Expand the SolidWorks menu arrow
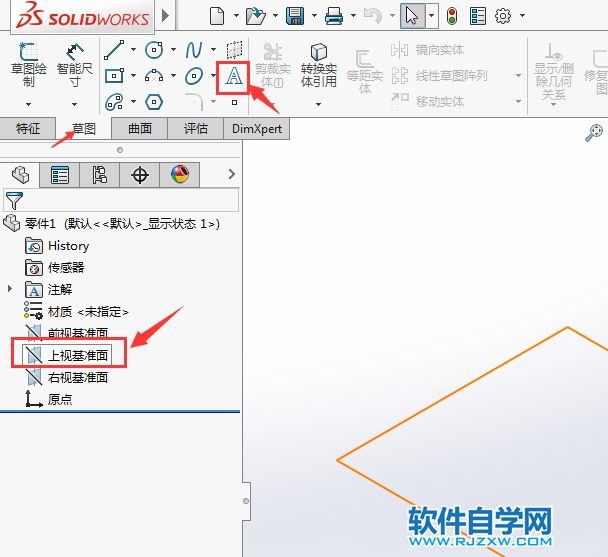The image size is (608, 557). pos(166,16)
